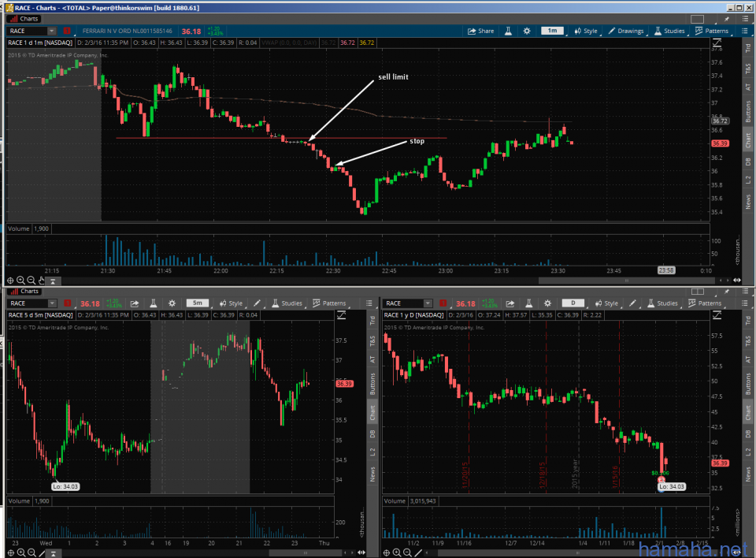Open the Studies menu in the 5m chart
756x558 pixels.
coord(287,303)
